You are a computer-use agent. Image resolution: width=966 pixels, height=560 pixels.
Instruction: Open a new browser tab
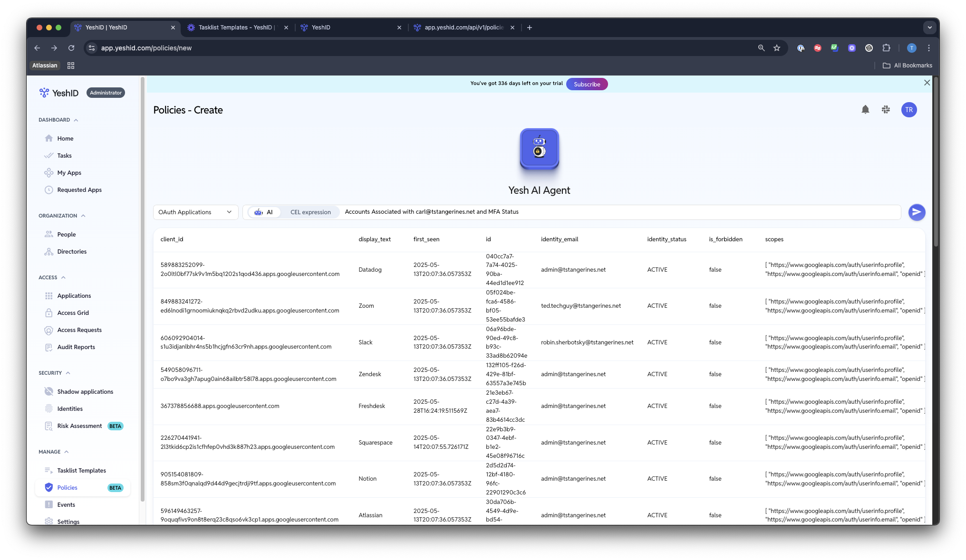529,28
